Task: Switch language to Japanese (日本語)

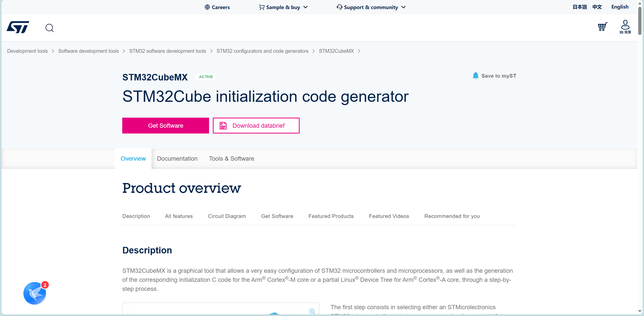Action: (580, 7)
